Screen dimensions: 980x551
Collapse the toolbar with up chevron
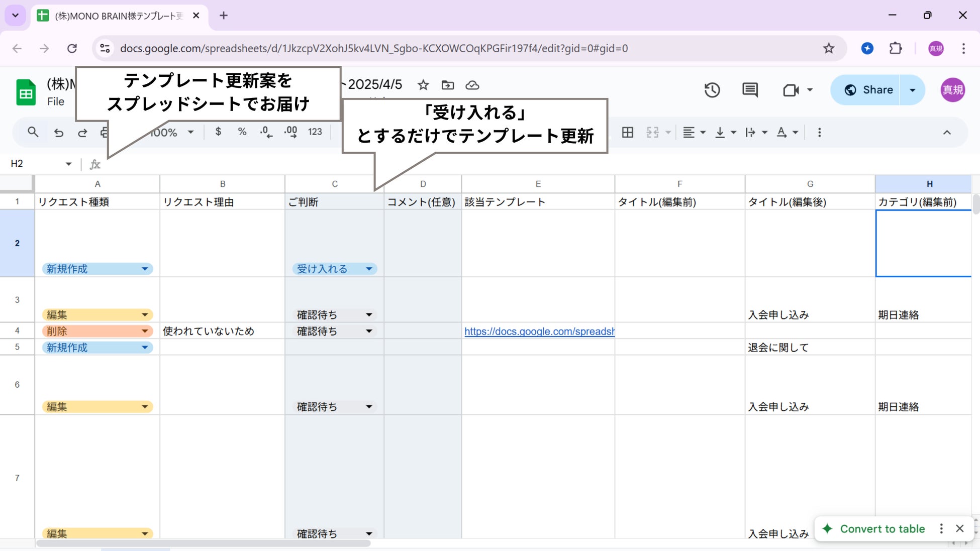click(947, 133)
